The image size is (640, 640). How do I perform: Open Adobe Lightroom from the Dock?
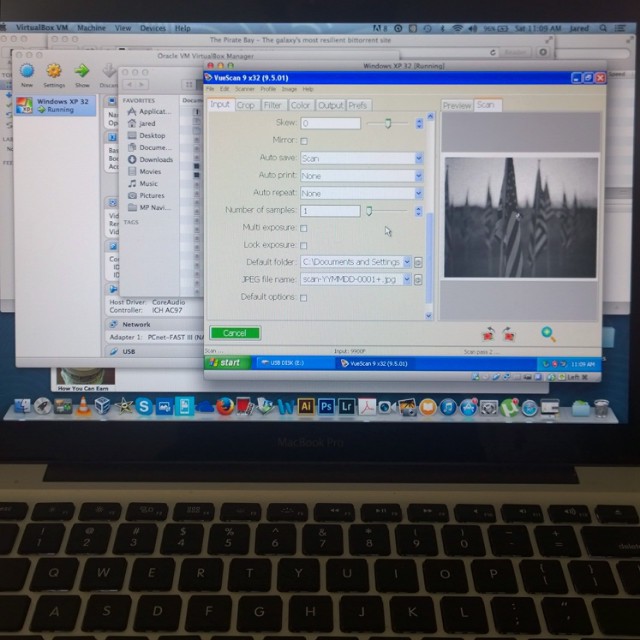coord(347,407)
